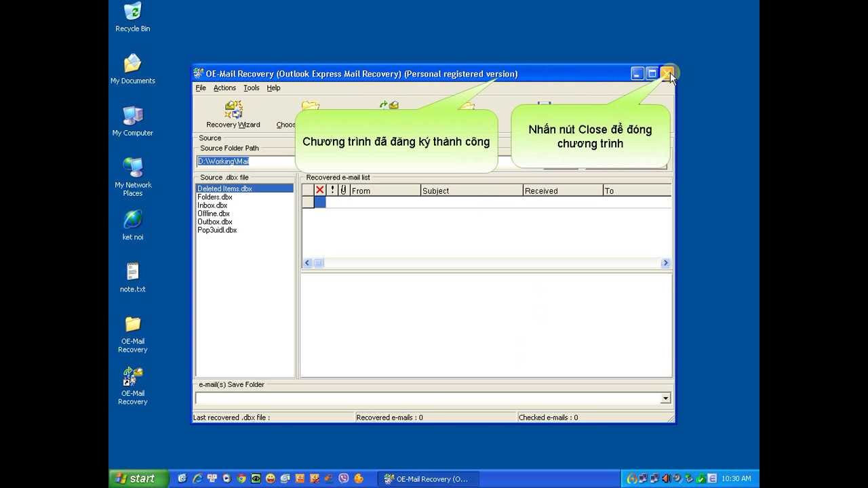Viewport: 868px width, 488px height.
Task: Open My Documents desktop icon
Action: pyautogui.click(x=133, y=70)
